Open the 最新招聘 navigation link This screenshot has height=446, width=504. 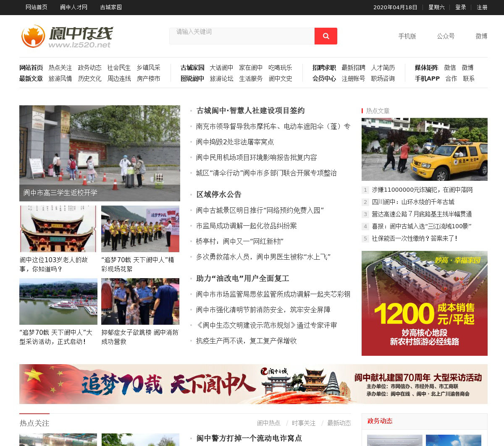pos(353,68)
